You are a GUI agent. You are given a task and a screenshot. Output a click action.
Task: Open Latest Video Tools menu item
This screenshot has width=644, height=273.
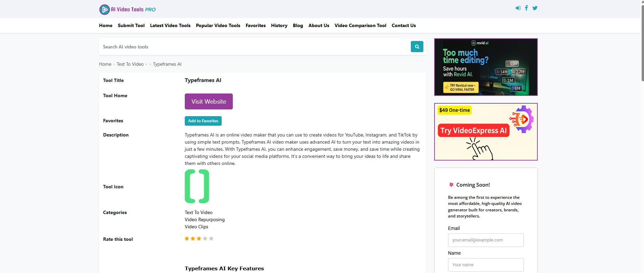tap(170, 25)
